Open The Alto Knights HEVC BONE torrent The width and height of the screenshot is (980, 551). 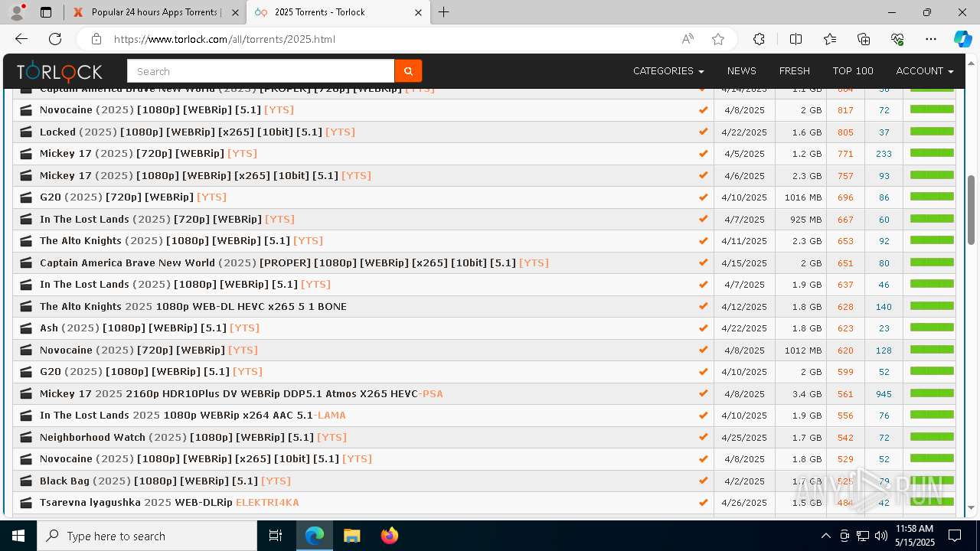[x=193, y=306]
